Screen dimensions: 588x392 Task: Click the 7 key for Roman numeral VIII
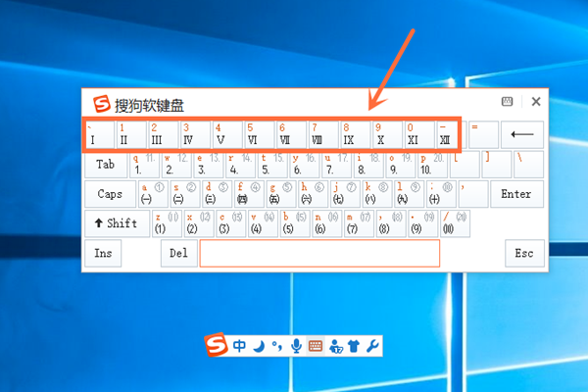coord(323,134)
